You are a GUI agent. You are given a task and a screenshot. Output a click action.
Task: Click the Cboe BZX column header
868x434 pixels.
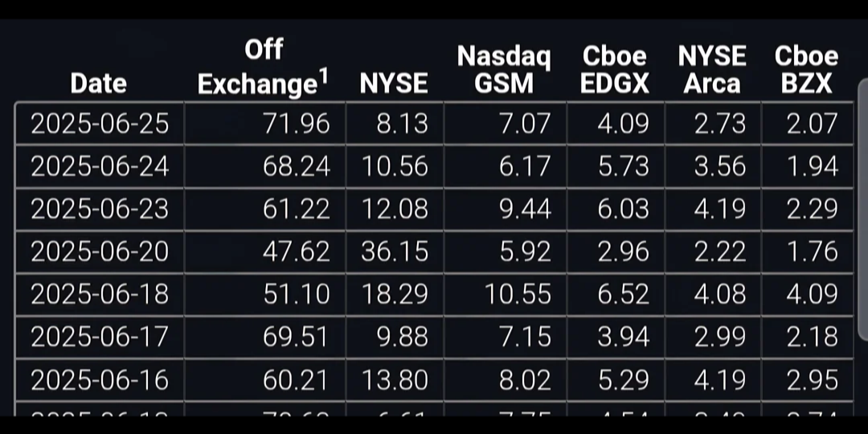click(806, 68)
